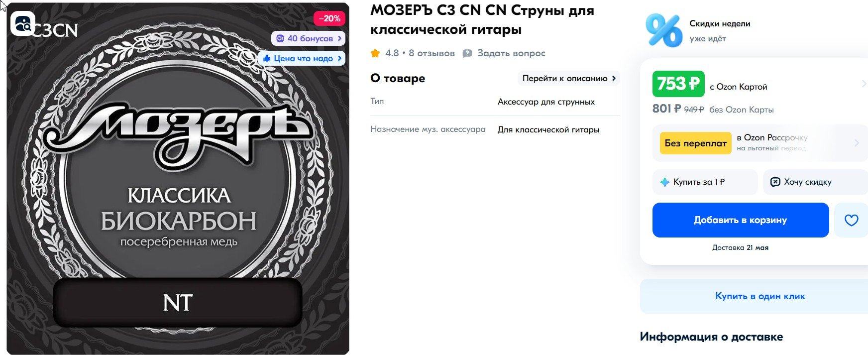Expand the 40 бонусов badge chevron
The image size is (868, 355).
pyautogui.click(x=340, y=38)
